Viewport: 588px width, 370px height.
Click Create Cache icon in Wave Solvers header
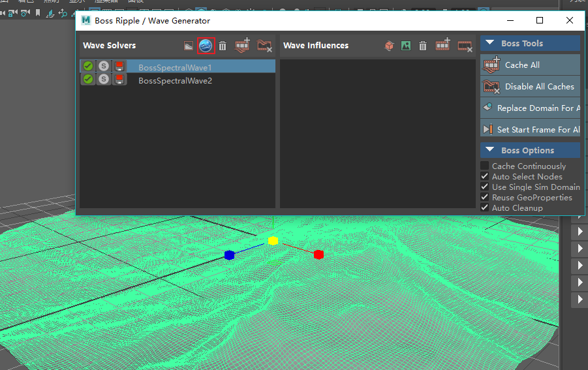243,45
